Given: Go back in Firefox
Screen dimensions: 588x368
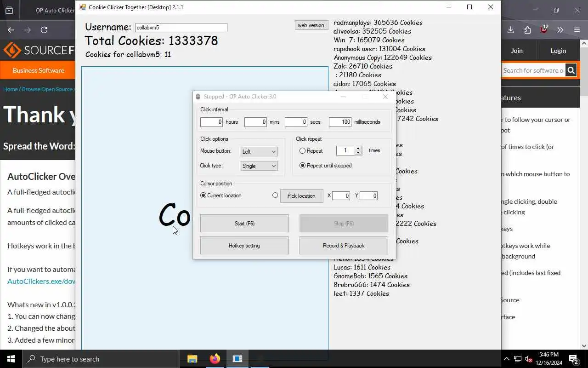Looking at the screenshot, I should 11,30.
